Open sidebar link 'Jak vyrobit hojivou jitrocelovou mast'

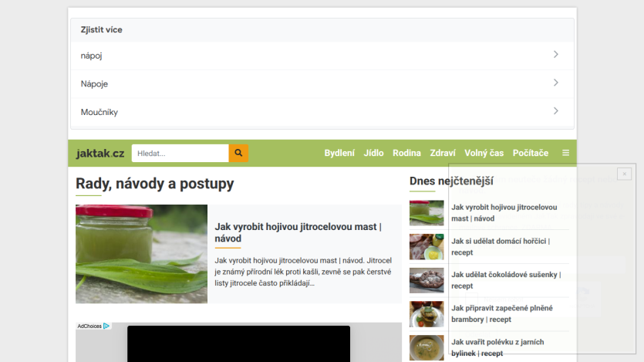click(x=504, y=213)
